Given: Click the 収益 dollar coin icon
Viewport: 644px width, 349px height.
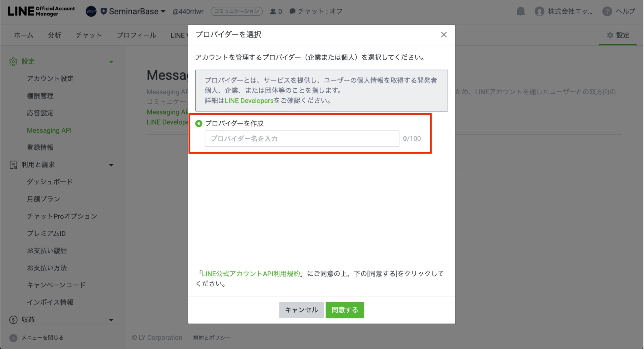Looking at the screenshot, I should tap(13, 320).
